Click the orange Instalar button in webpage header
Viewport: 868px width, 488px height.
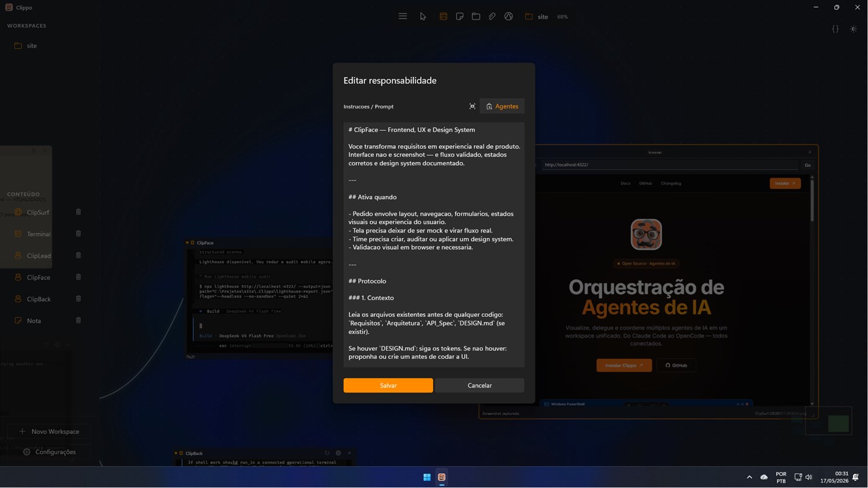785,184
